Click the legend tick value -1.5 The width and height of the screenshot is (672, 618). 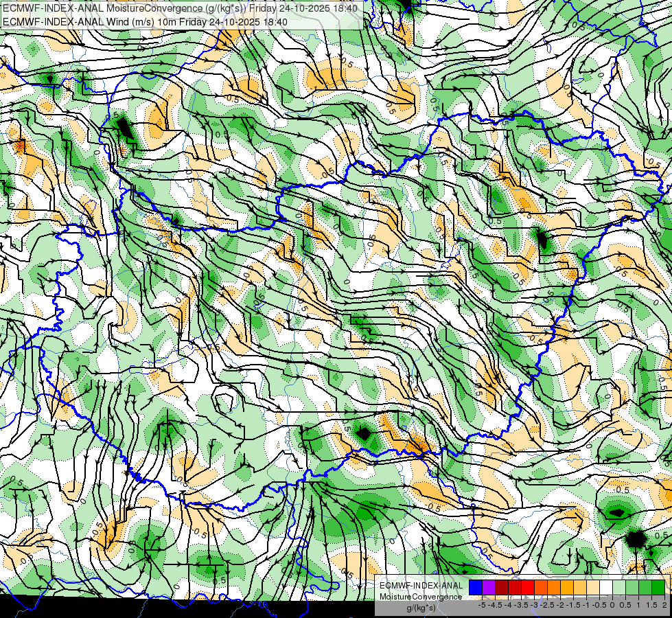pos(573,605)
